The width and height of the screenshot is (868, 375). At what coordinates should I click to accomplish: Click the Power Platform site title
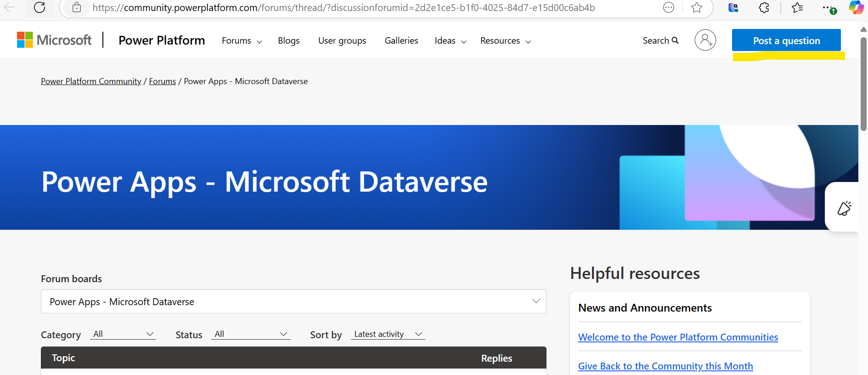point(162,40)
